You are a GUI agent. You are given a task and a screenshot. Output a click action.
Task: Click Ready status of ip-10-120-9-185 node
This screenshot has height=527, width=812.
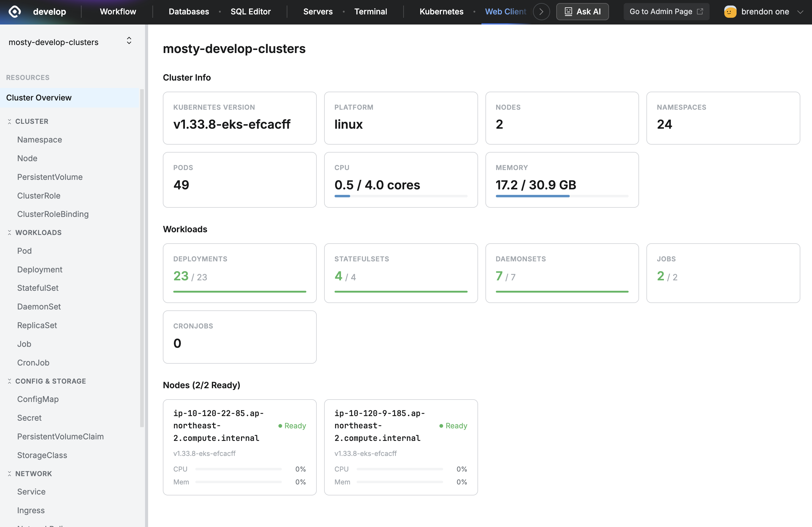(x=453, y=426)
